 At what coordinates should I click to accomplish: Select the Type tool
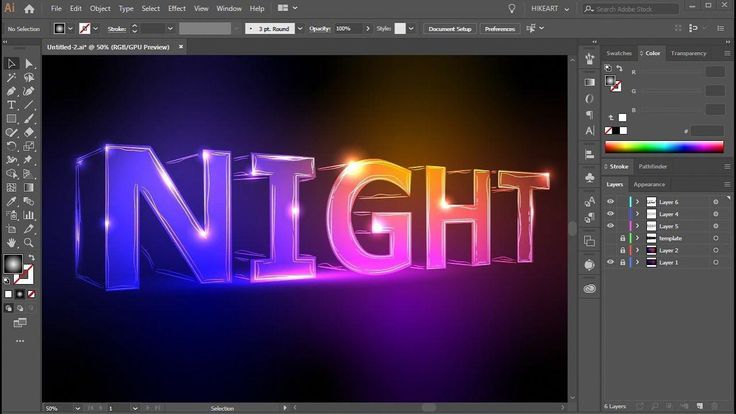[11, 105]
